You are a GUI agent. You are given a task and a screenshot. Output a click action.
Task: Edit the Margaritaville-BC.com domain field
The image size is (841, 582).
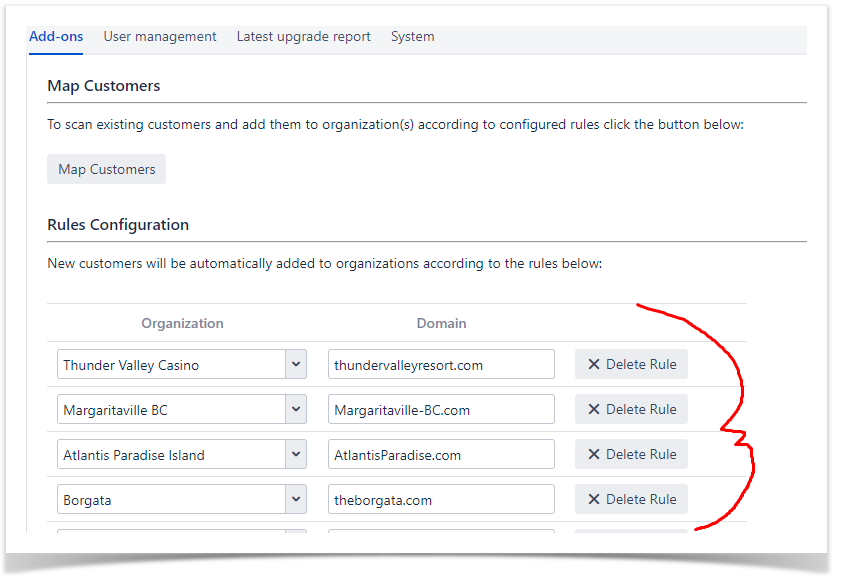coord(440,410)
